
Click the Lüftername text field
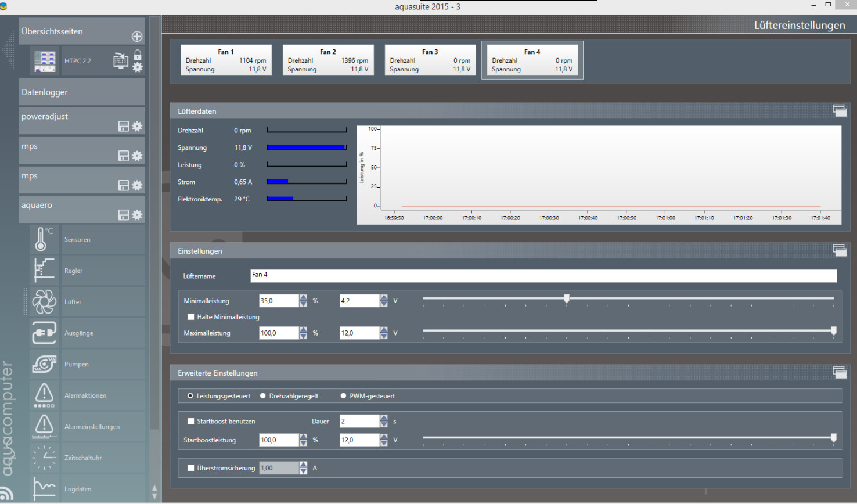coord(543,275)
